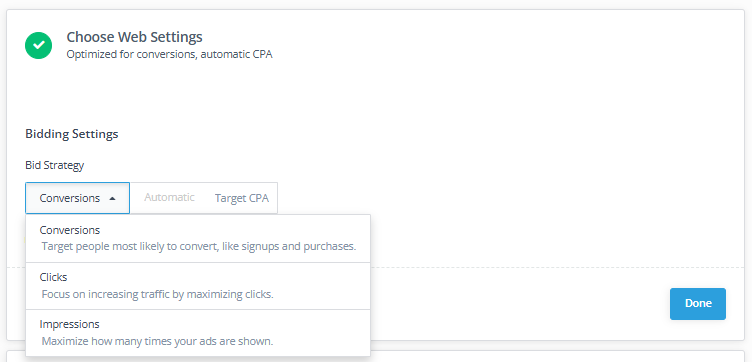Click the Bid Strategy field label
Viewport: 752px width, 362px height.
tap(55, 165)
